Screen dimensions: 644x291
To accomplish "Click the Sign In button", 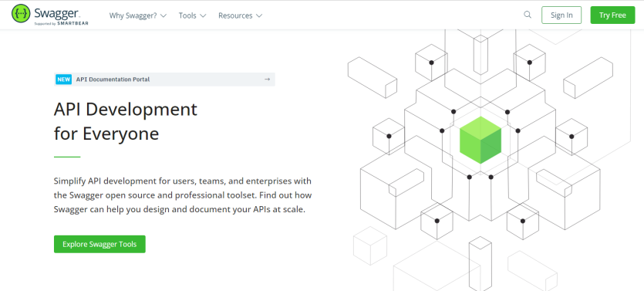I will tap(561, 15).
